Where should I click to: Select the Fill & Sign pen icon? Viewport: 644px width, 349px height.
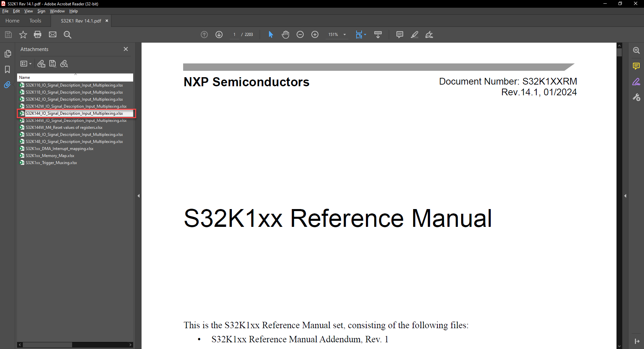tap(429, 35)
